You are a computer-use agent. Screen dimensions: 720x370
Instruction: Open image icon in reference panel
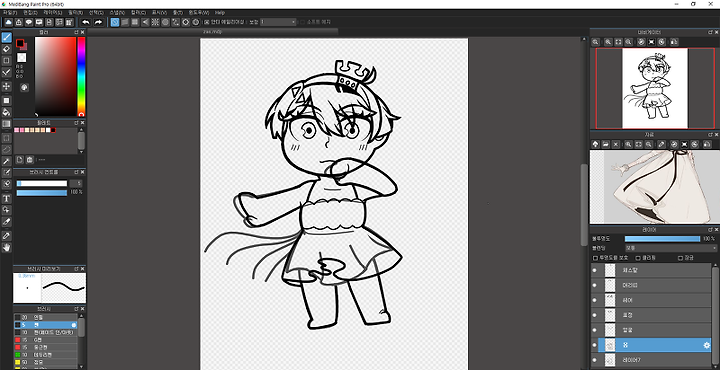coord(606,144)
